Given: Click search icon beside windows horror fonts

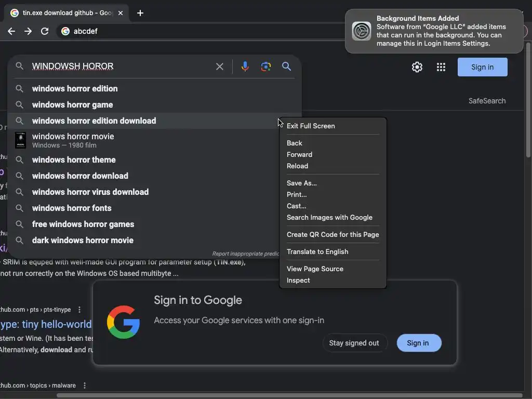Looking at the screenshot, I should tap(20, 208).
